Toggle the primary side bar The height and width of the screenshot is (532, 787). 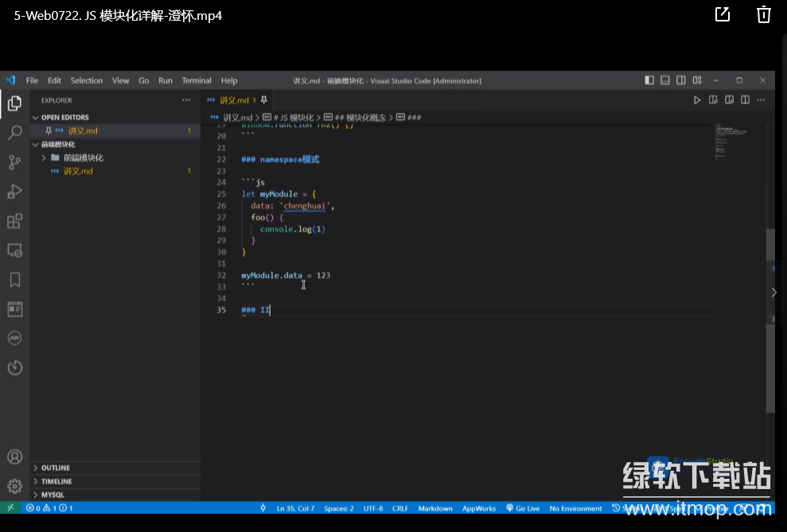pyautogui.click(x=649, y=80)
